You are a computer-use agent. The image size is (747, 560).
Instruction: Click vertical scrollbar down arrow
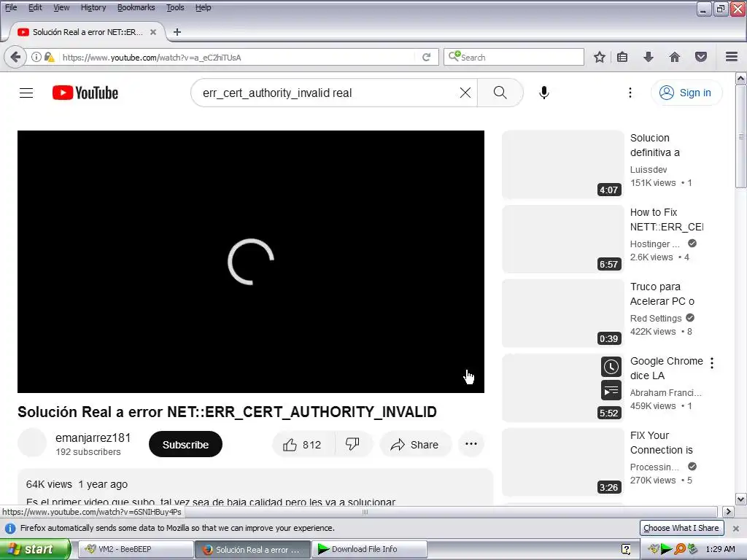[741, 499]
